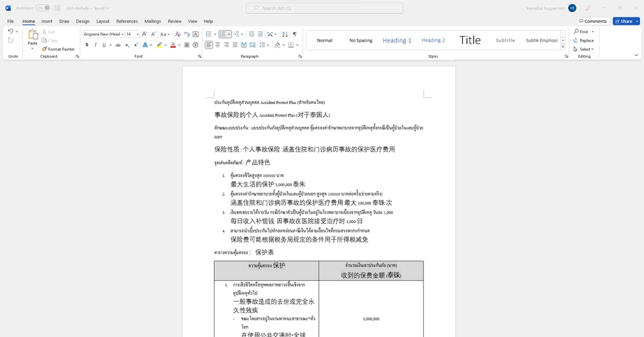
Task: Click the Redo icon below Undo
Action: (x=11, y=40)
